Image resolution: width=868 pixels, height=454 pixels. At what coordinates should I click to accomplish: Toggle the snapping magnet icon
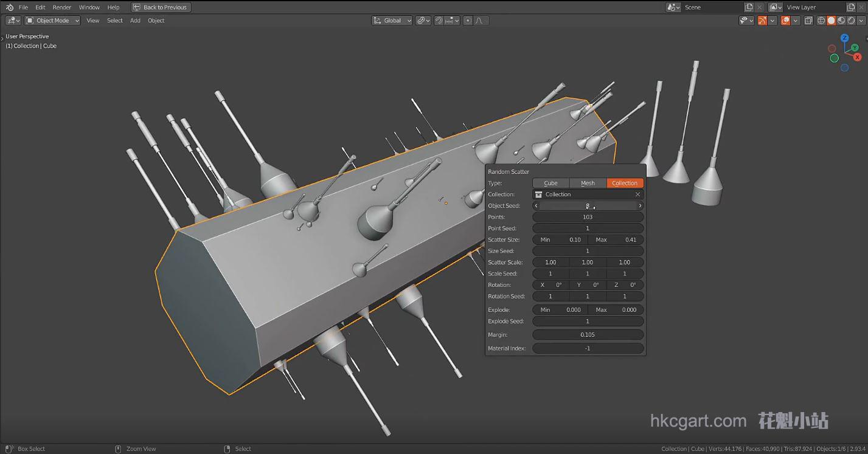tap(439, 20)
